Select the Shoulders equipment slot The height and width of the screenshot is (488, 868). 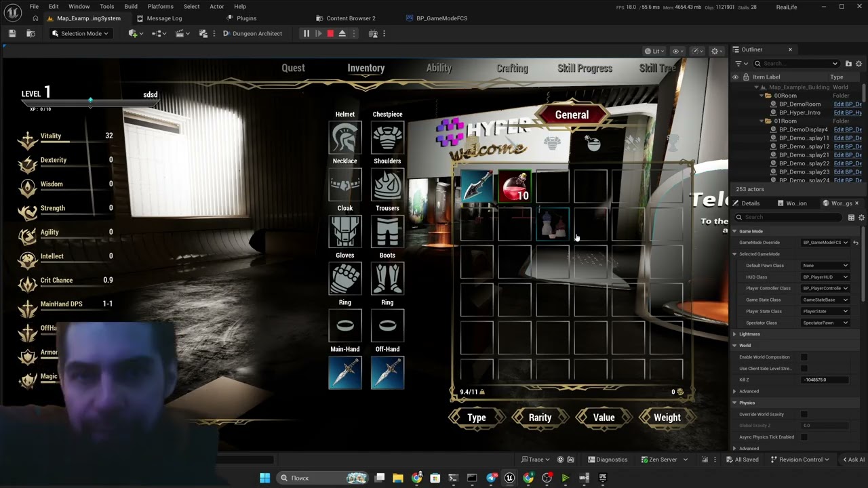[387, 184]
